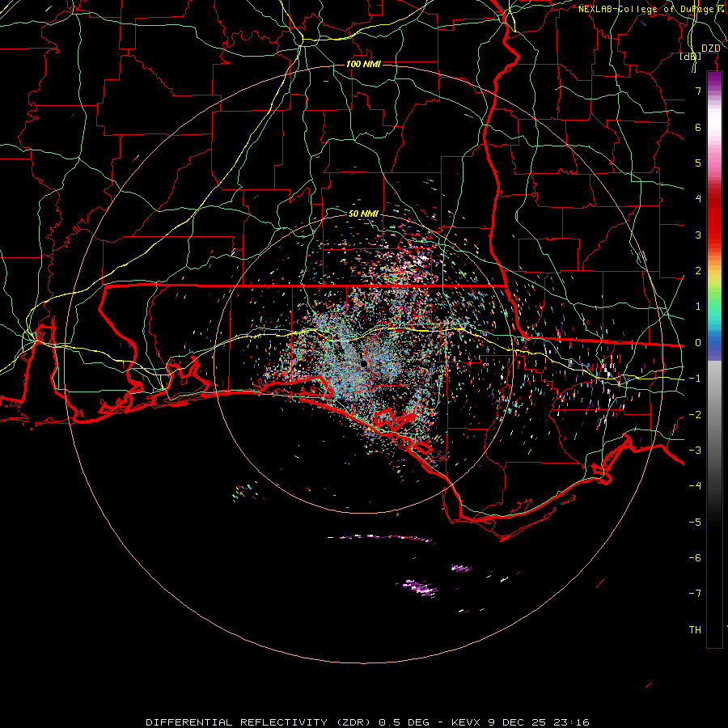This screenshot has width=728, height=728.
Task: Click the "9 DEC 25" date in the caption
Action: [516, 722]
